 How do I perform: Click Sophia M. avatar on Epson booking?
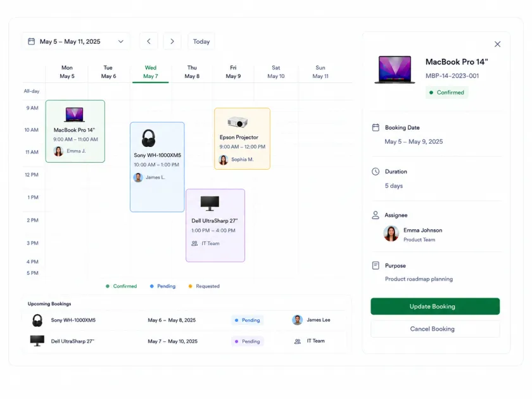coord(223,160)
